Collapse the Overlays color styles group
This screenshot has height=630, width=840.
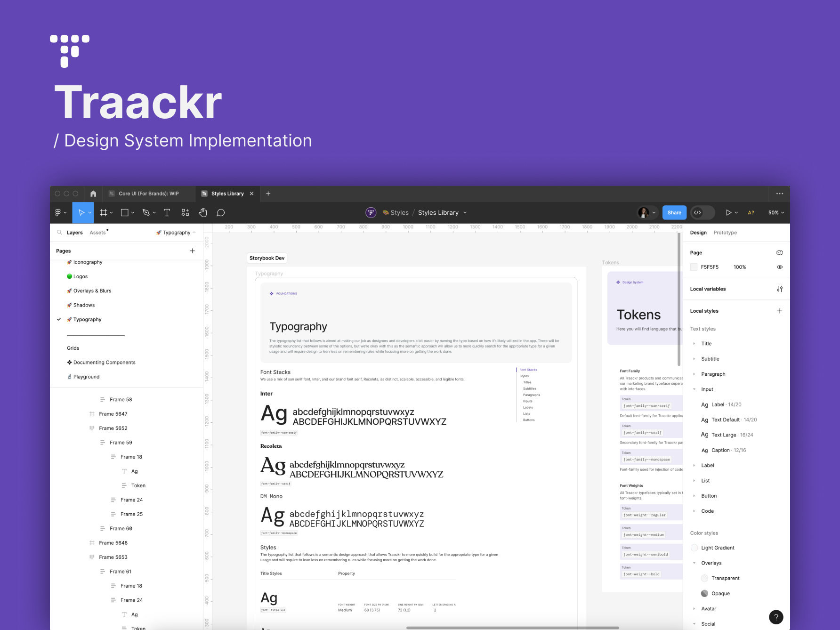point(694,563)
